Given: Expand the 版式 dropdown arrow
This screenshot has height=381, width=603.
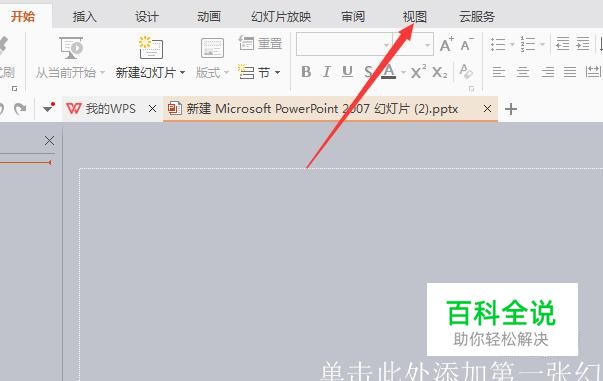Looking at the screenshot, I should point(226,72).
